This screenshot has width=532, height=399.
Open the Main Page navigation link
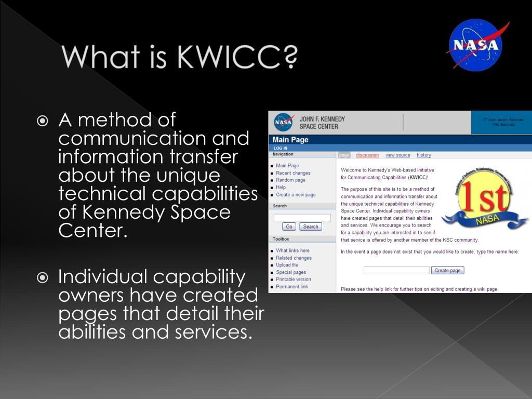pyautogui.click(x=287, y=166)
